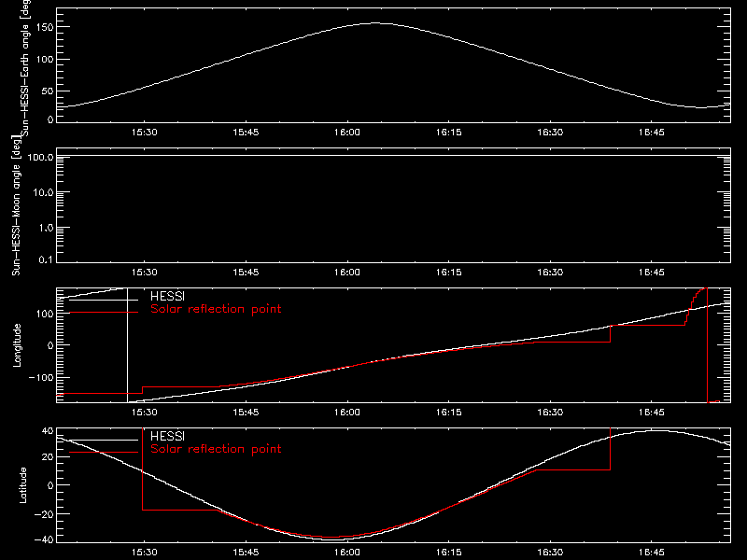Click red legend line sample in Longitude plot
The width and height of the screenshot is (747, 560).
click(x=104, y=313)
